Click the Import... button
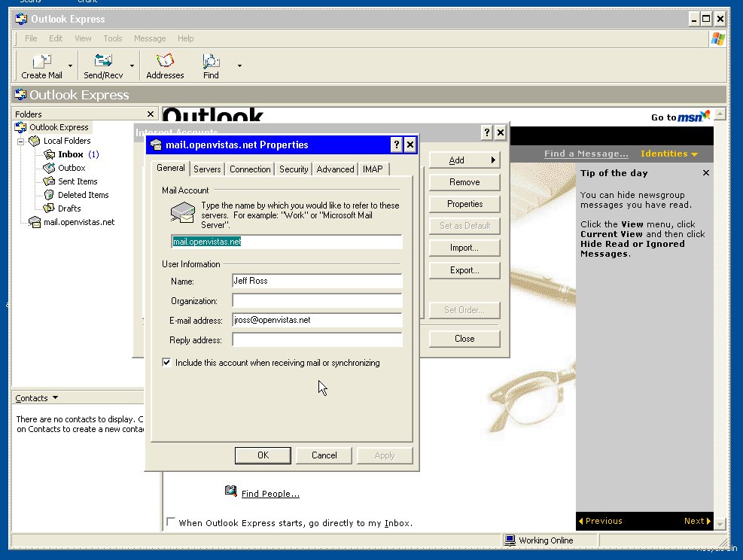This screenshot has height=560, width=743. (x=464, y=248)
